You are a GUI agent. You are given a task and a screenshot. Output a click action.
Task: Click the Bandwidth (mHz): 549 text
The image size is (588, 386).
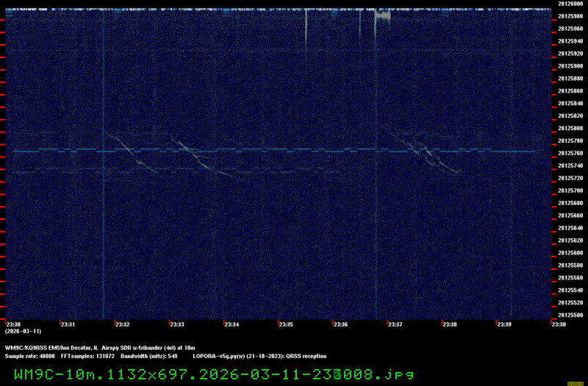(x=149, y=357)
